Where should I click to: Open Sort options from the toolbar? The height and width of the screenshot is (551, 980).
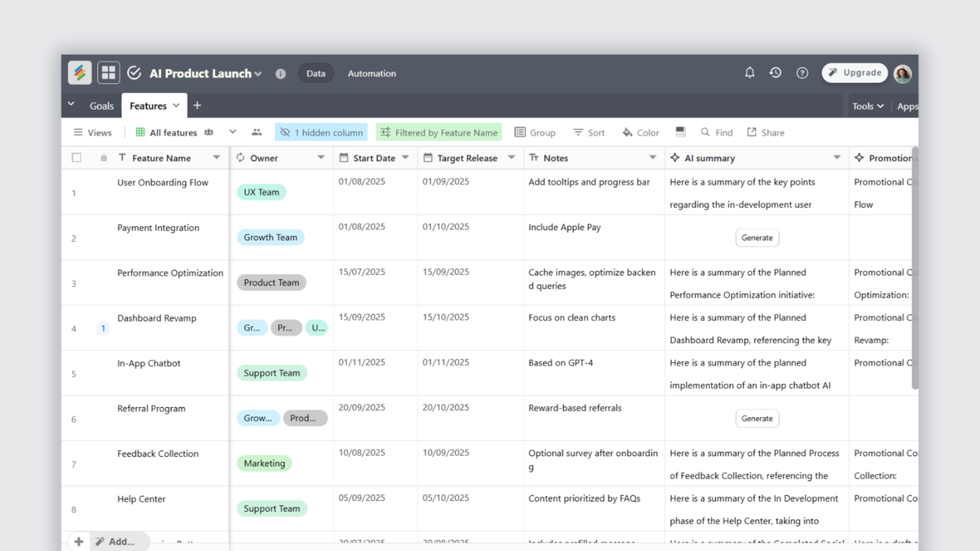[x=588, y=132]
